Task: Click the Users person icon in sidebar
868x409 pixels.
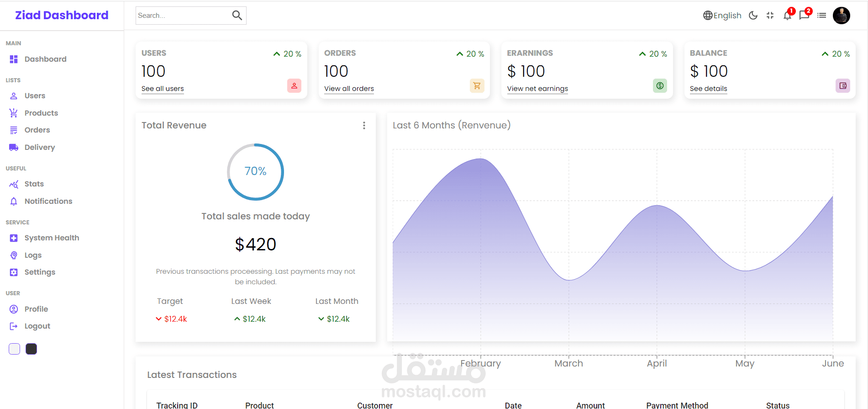Action: pyautogui.click(x=14, y=96)
